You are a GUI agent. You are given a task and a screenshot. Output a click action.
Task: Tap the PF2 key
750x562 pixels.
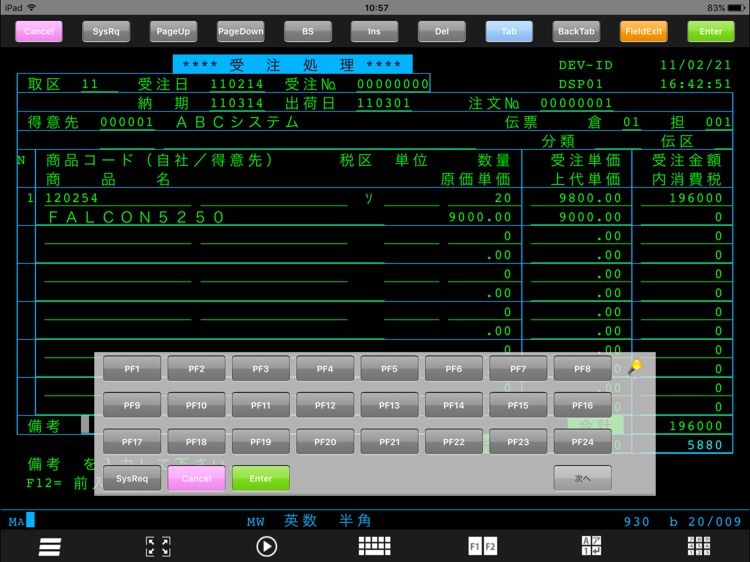[196, 369]
